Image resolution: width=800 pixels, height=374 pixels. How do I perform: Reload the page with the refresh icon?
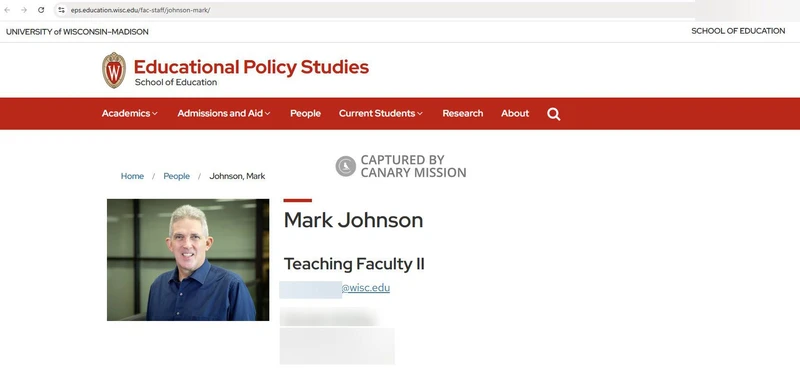tap(41, 10)
